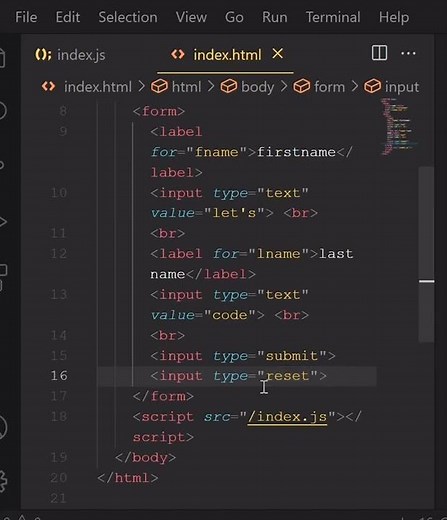Open the Go menu
The image size is (447, 520).
point(234,17)
